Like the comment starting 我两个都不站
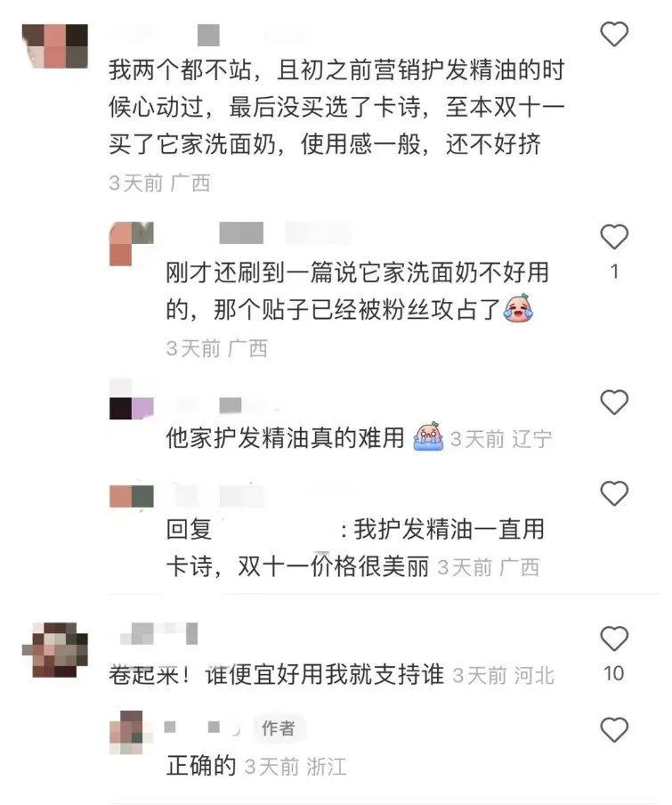This screenshot has width=672, height=805. tap(614, 35)
